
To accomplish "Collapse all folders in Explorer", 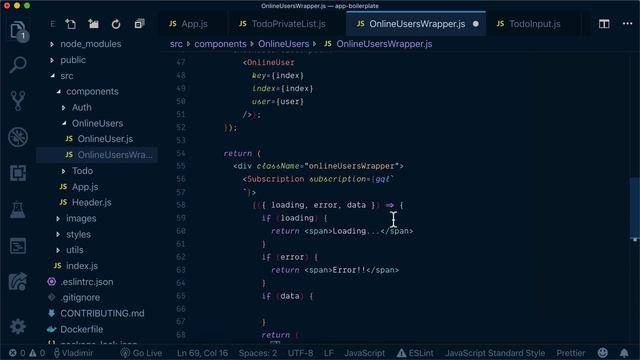I will click(139, 24).
